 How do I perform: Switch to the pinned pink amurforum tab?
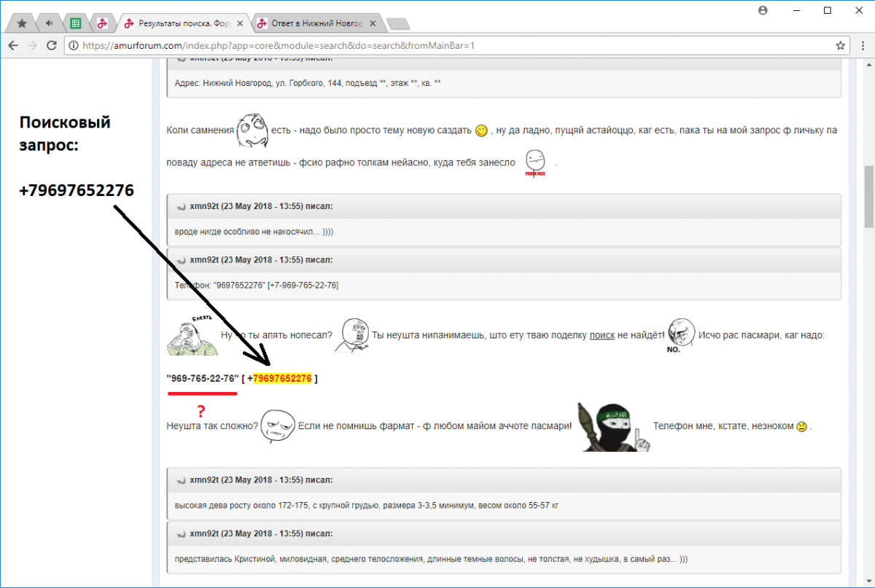tap(102, 23)
